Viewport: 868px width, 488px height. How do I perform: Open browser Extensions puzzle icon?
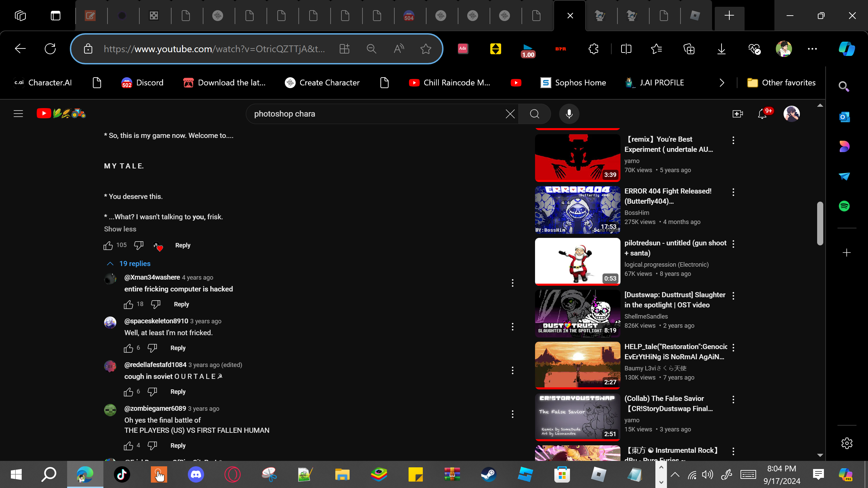593,49
